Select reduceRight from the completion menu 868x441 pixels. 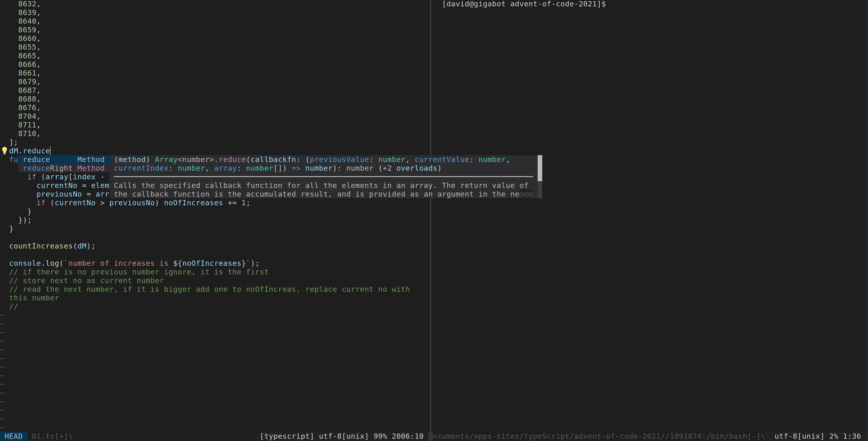(49, 168)
